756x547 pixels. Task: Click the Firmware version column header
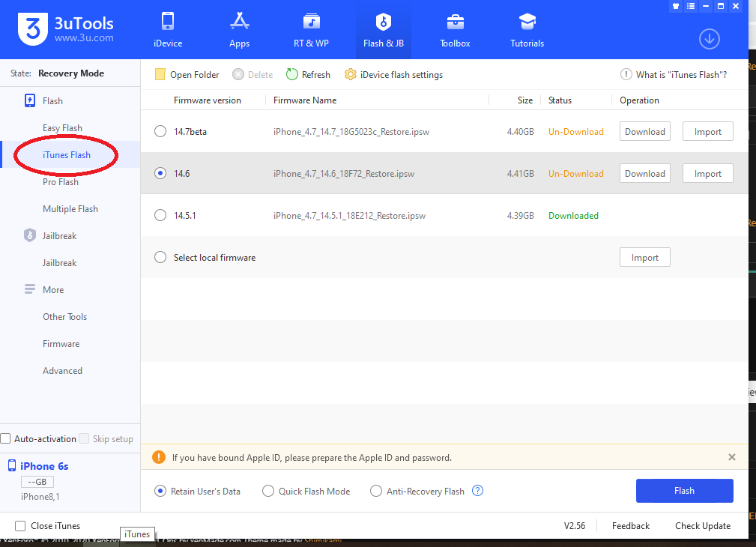[208, 100]
